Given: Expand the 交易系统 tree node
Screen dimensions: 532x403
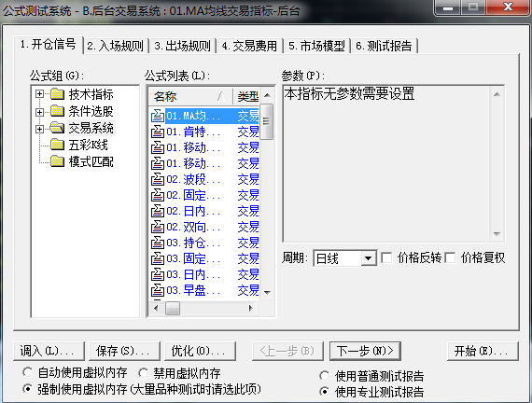Looking at the screenshot, I should pos(40,129).
